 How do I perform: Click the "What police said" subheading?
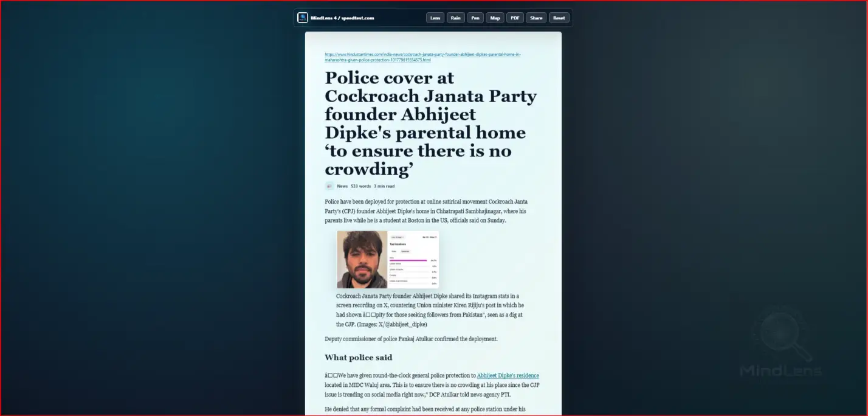(359, 358)
